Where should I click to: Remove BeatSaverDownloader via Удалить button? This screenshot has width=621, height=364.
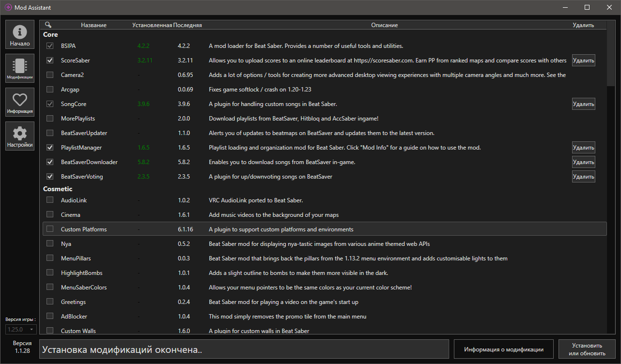(x=583, y=162)
